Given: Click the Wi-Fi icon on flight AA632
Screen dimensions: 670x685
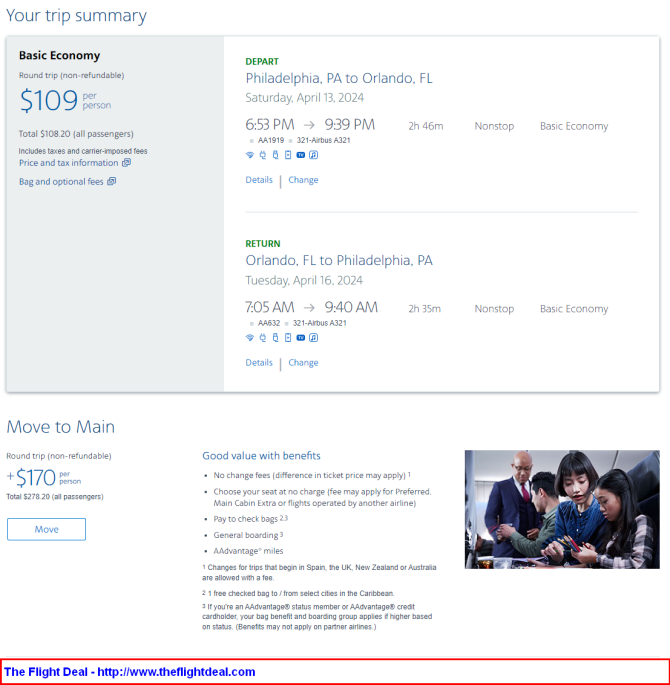Looking at the screenshot, I should click(250, 338).
